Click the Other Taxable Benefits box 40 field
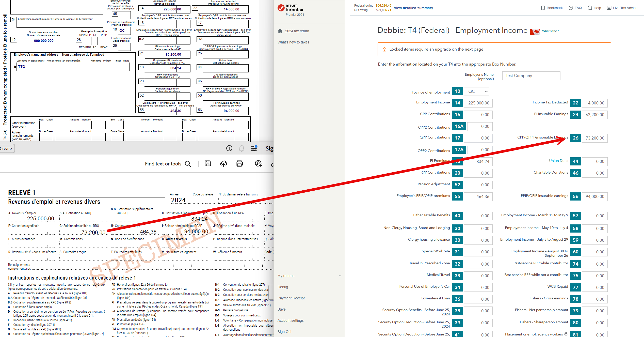Viewport: 644px width, 337px height. (x=478, y=216)
